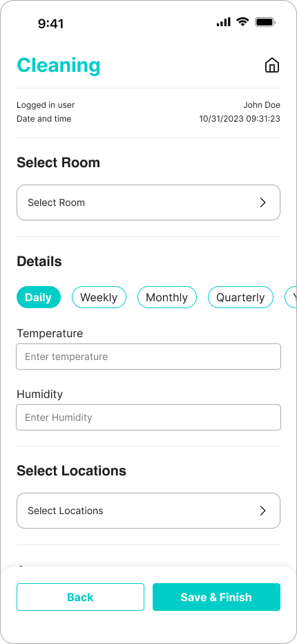
Task: Open the Select Room dropdown
Action: pos(148,202)
